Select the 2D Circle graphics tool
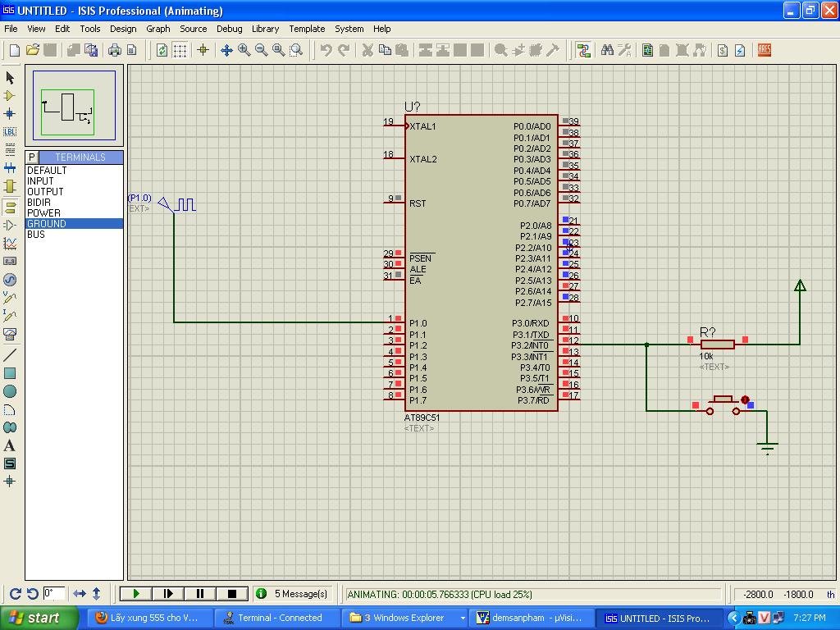The image size is (840, 630). [10, 391]
